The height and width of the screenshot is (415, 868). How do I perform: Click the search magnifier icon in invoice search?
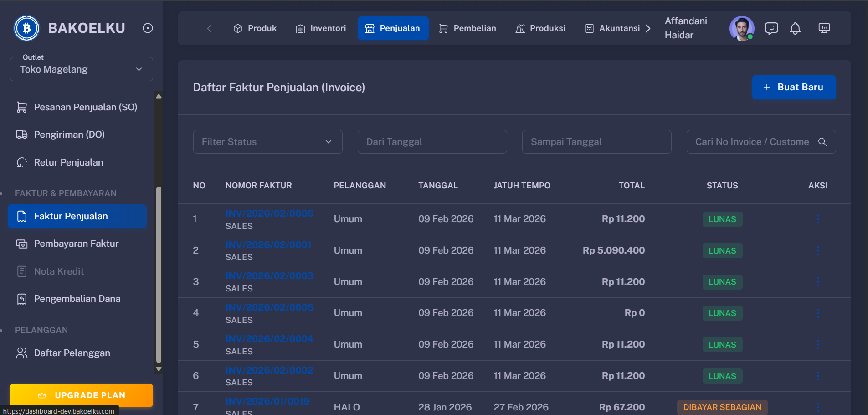tap(822, 142)
